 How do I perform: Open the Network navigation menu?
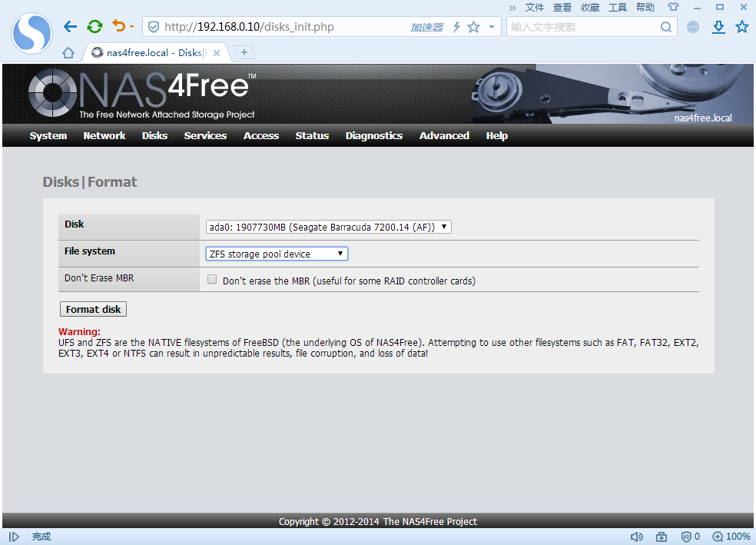click(104, 135)
